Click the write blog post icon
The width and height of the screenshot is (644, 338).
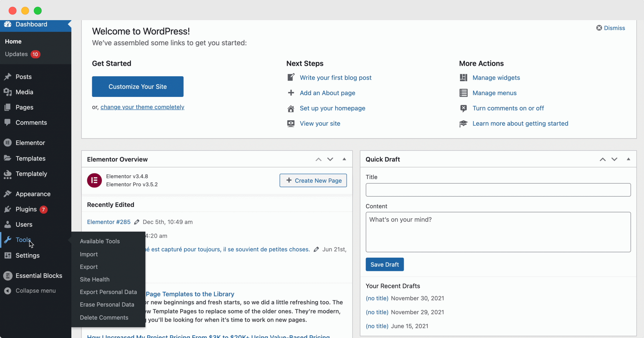tap(291, 77)
